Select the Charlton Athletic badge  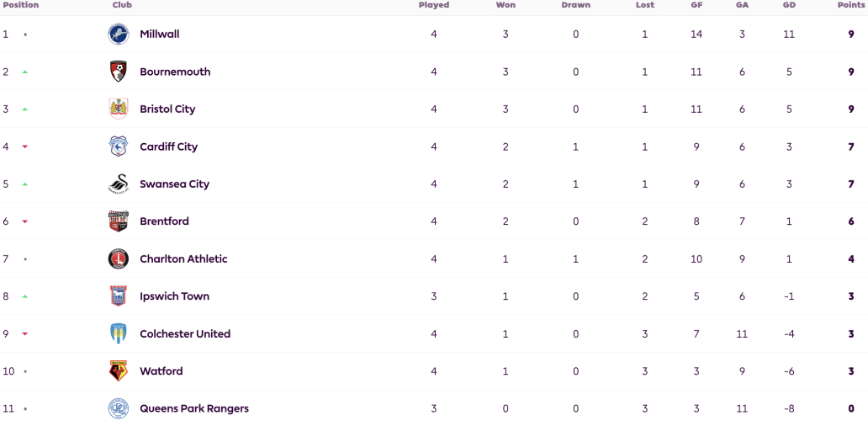click(x=119, y=258)
